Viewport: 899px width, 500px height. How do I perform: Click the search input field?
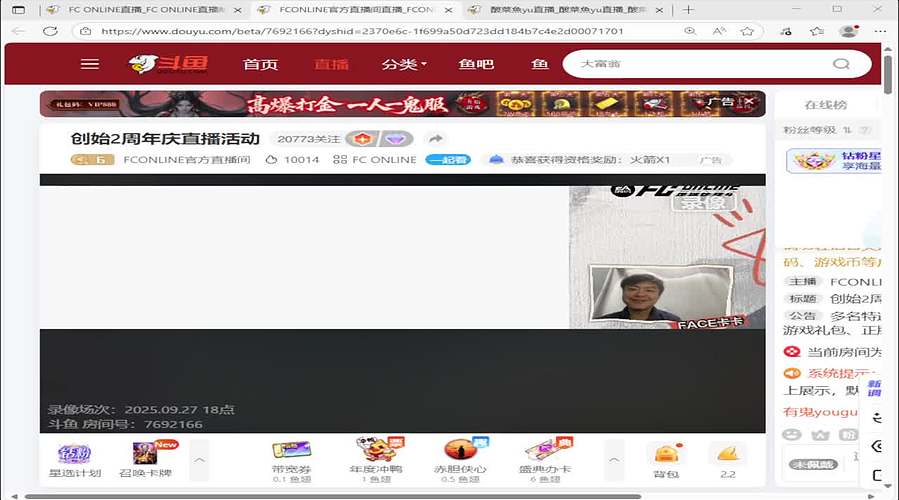pos(699,64)
